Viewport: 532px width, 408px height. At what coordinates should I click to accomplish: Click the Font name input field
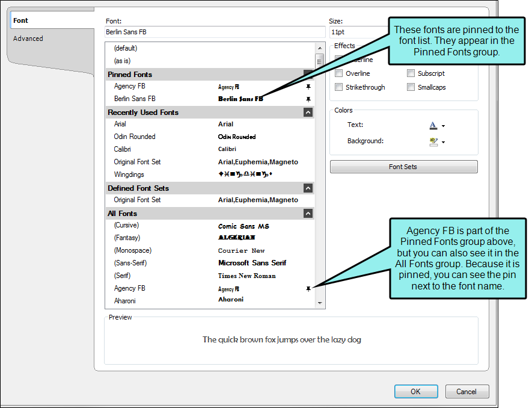pyautogui.click(x=215, y=32)
